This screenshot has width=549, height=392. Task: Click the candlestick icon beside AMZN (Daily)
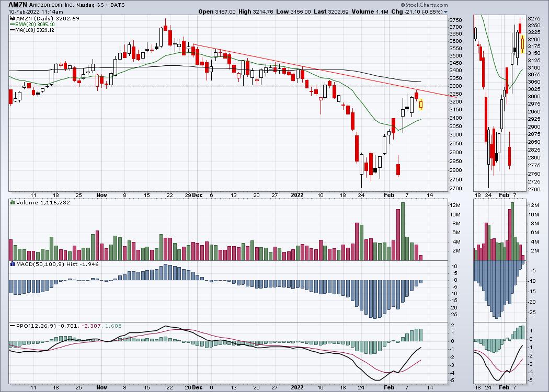coord(12,18)
